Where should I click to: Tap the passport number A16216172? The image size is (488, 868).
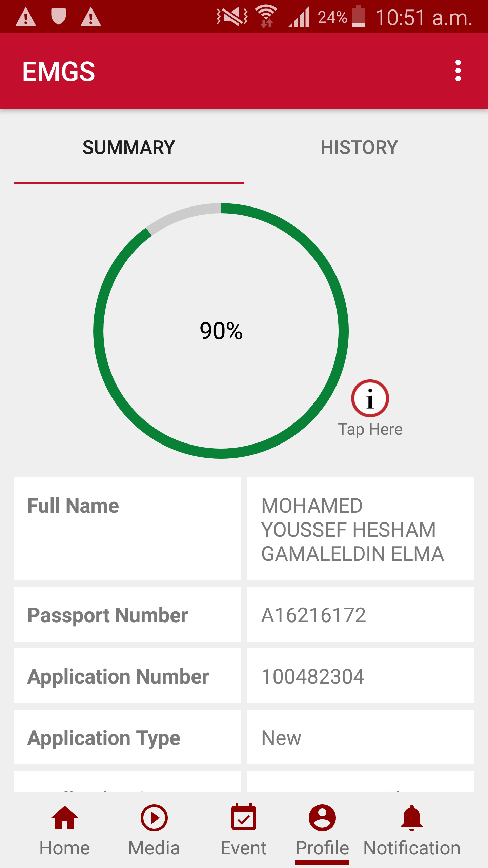point(314,615)
